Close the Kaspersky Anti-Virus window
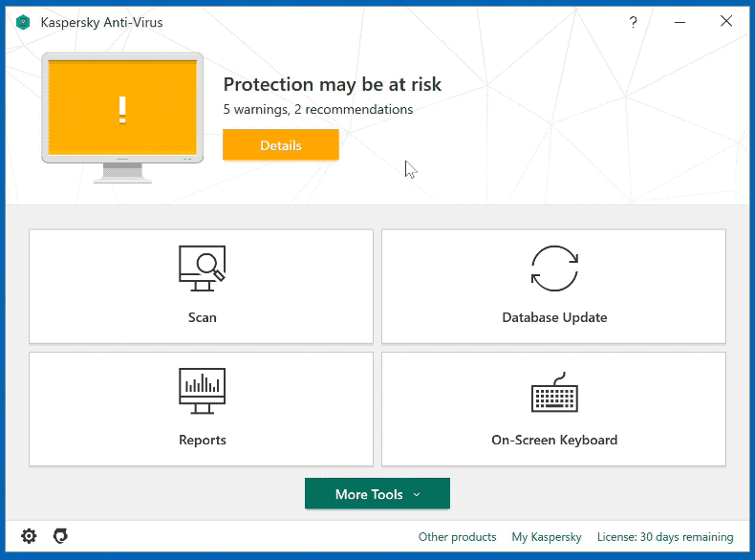Image resolution: width=755 pixels, height=560 pixels. [x=726, y=21]
